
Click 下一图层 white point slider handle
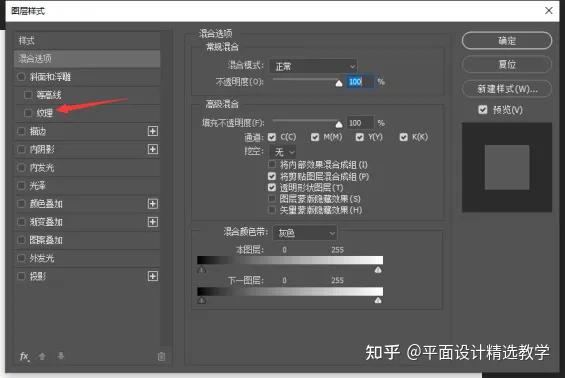click(378, 300)
